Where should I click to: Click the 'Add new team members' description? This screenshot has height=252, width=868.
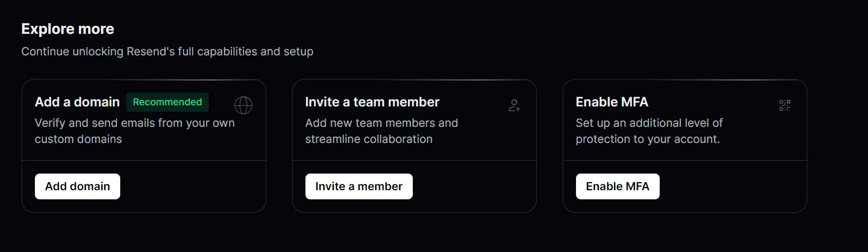382,131
